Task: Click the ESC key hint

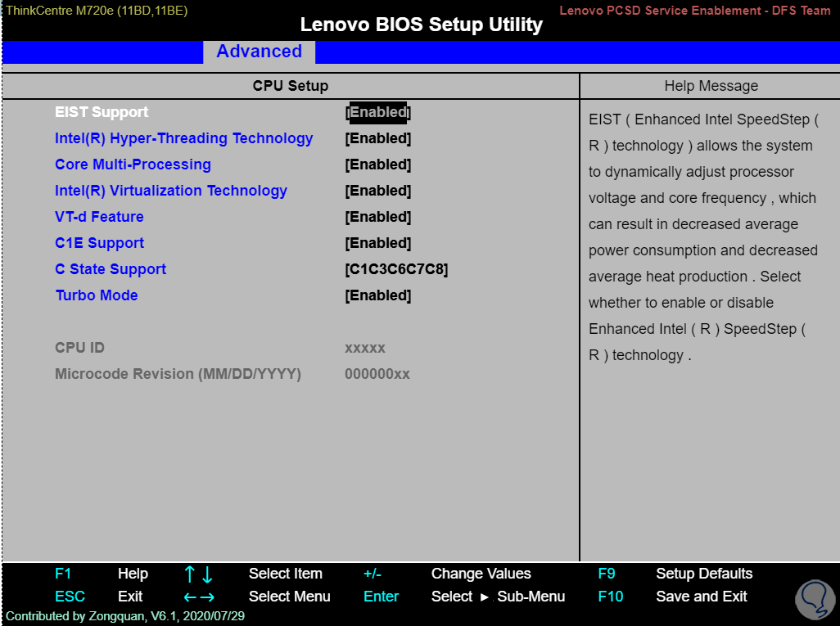Action: [x=70, y=597]
